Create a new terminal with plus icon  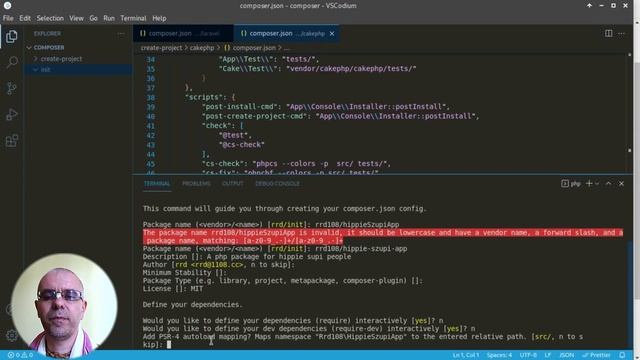[x=589, y=184]
